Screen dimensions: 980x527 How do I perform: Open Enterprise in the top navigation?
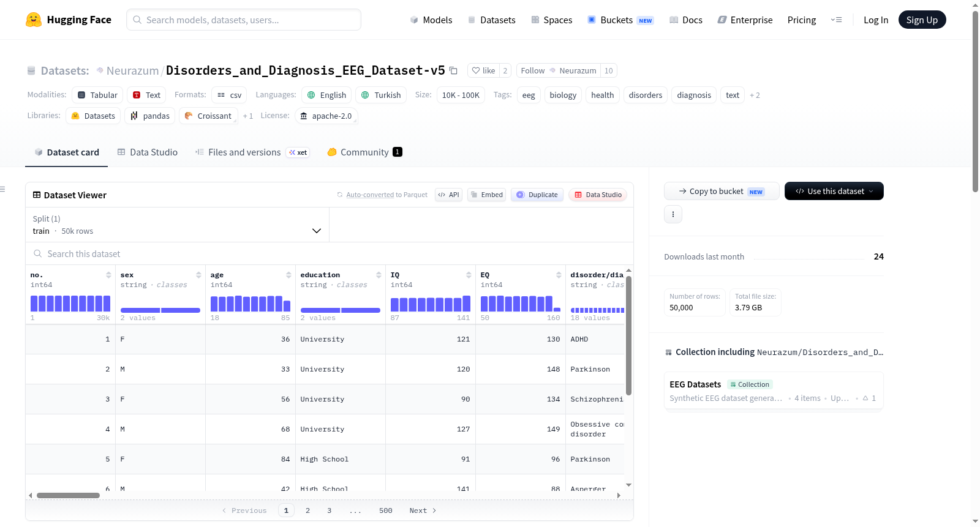pyautogui.click(x=745, y=20)
